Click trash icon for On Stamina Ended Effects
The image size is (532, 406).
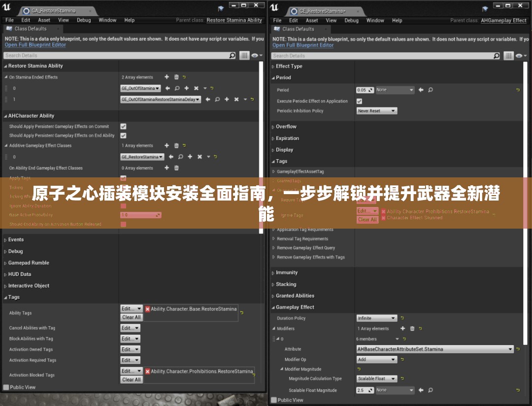point(176,77)
